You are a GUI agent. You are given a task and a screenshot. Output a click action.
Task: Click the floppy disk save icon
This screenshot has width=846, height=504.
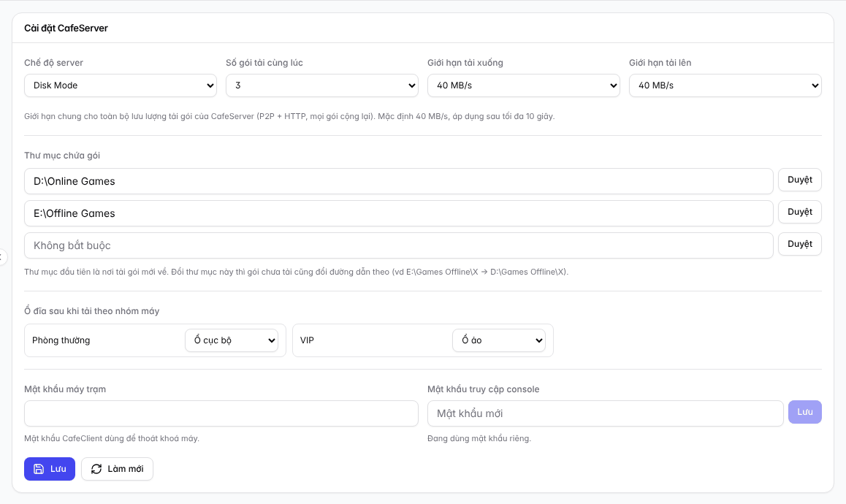pyautogui.click(x=39, y=469)
